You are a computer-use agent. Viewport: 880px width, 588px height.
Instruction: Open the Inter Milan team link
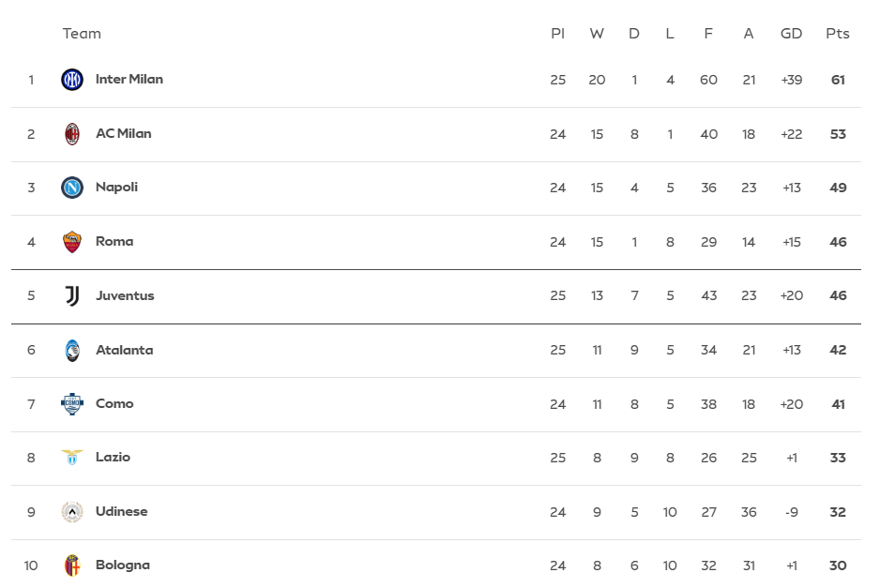pyautogui.click(x=129, y=80)
